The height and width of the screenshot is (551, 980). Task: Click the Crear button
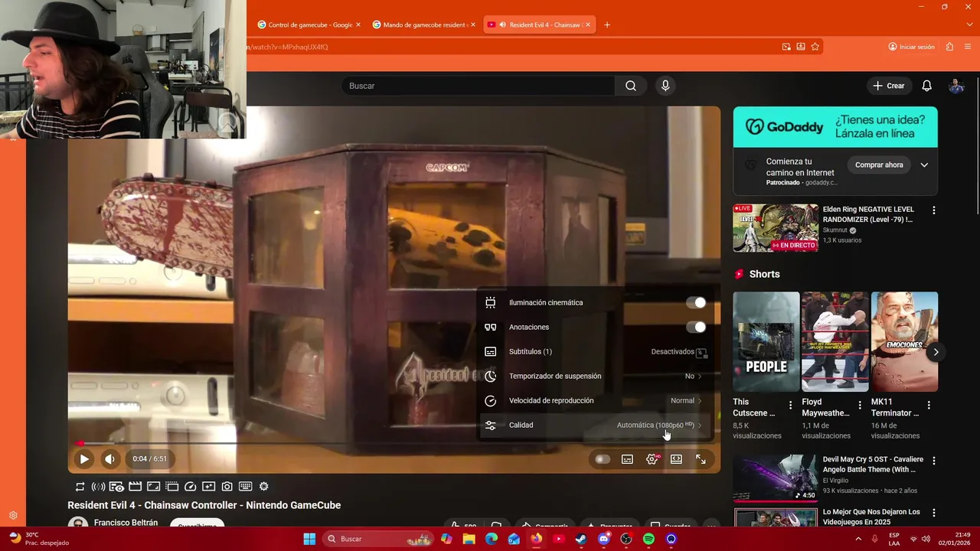[888, 86]
